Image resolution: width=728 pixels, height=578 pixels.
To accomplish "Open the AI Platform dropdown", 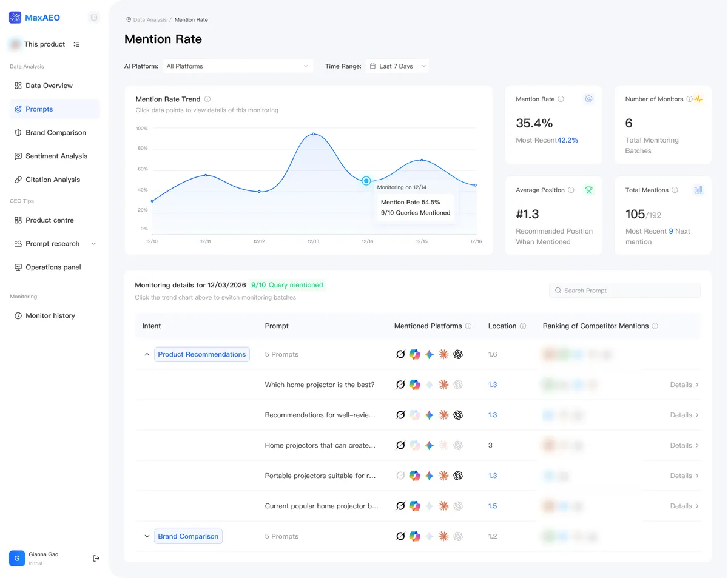I will click(x=238, y=66).
